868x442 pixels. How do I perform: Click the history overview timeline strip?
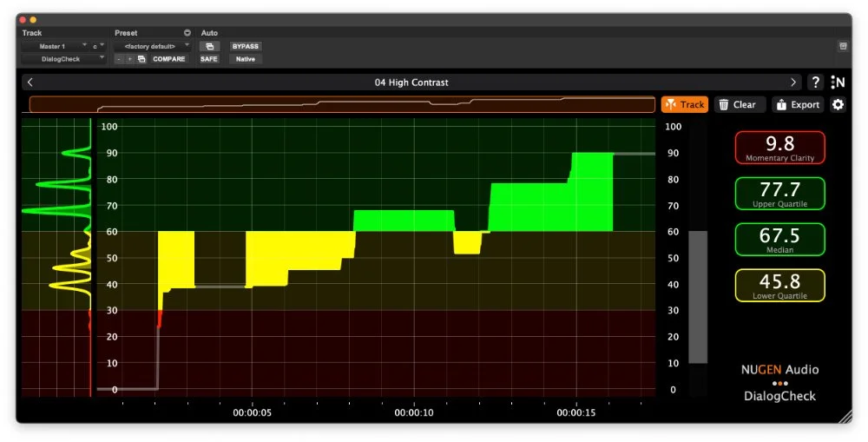(x=342, y=105)
